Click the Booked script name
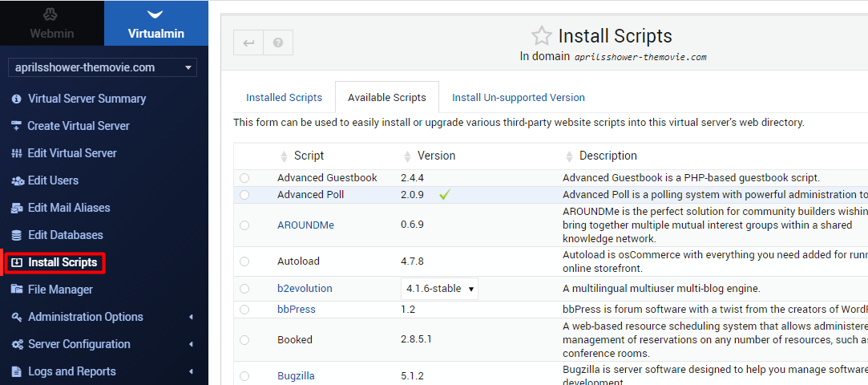868x385 pixels. click(x=294, y=339)
